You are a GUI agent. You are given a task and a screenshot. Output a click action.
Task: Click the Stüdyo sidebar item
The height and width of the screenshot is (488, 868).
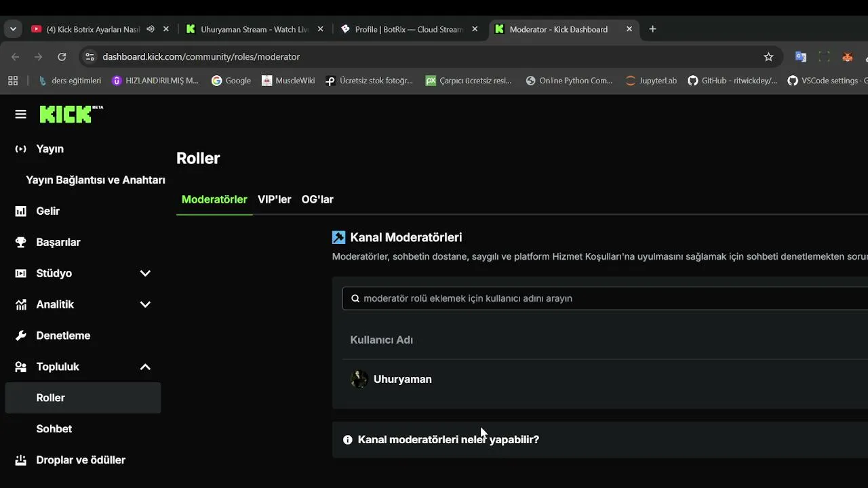54,274
